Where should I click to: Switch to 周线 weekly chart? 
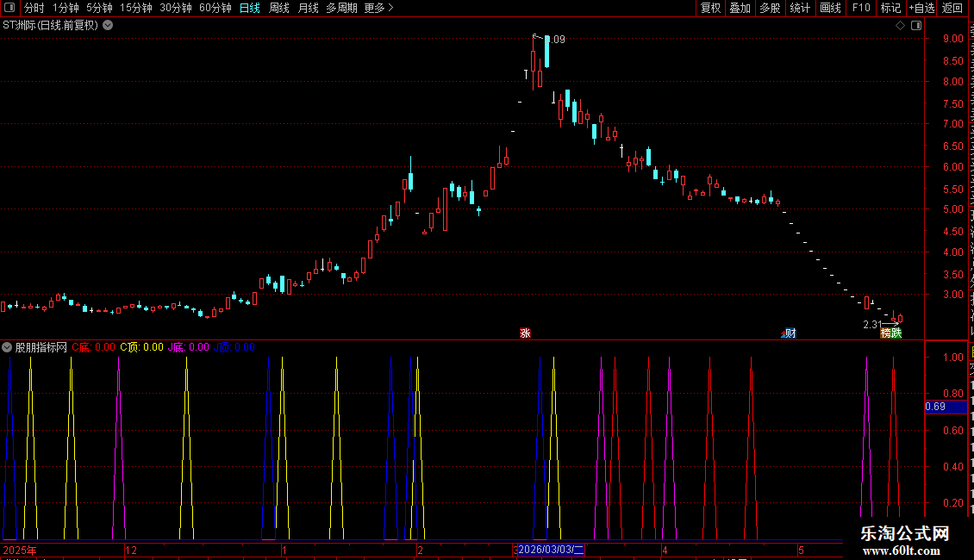coord(279,8)
